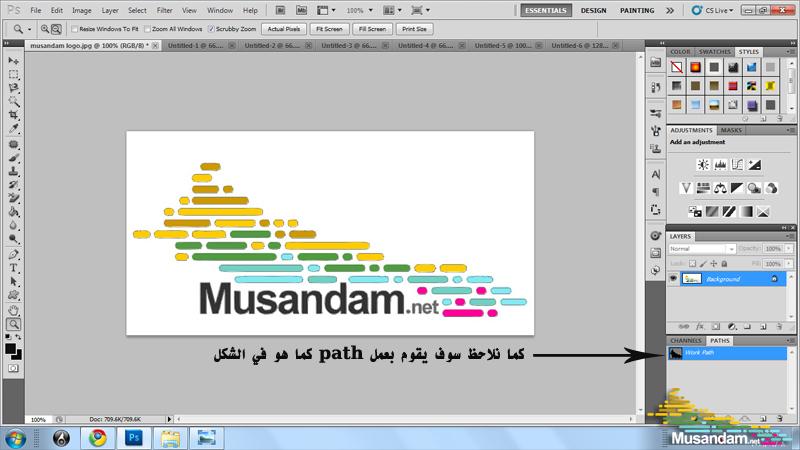Apply the yellow style swatch

click(770, 86)
